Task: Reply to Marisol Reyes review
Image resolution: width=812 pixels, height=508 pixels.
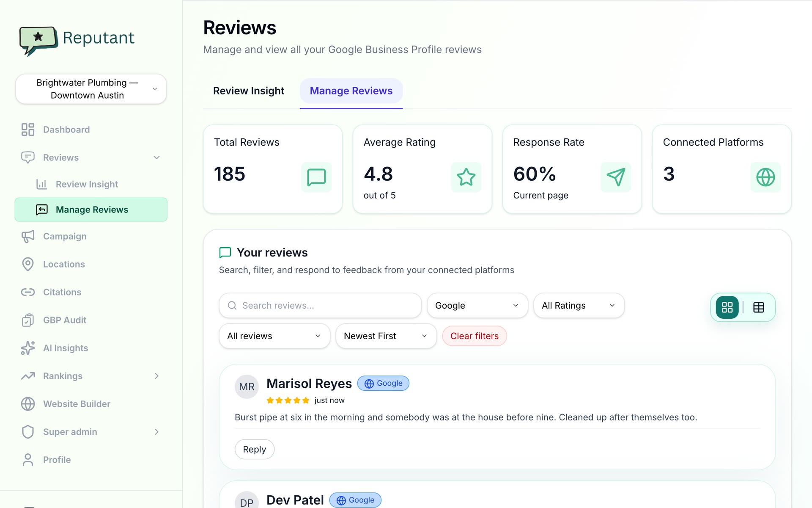Action: point(255,449)
